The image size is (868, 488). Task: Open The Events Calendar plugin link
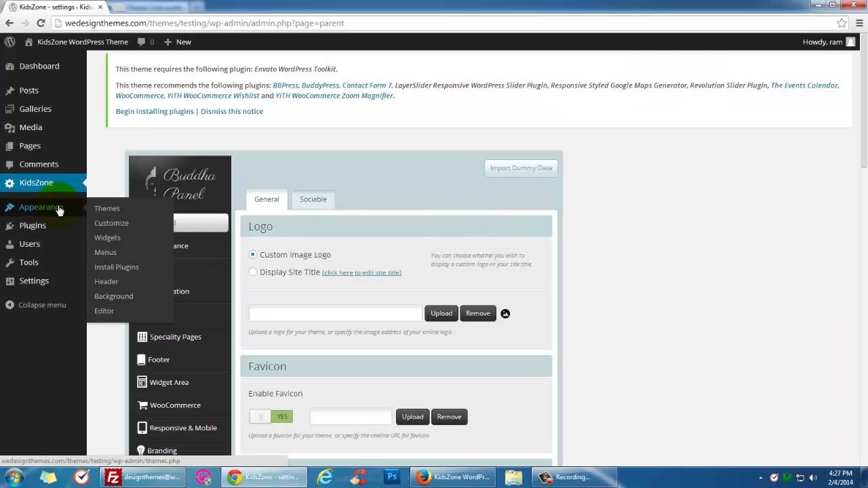pyautogui.click(x=805, y=85)
